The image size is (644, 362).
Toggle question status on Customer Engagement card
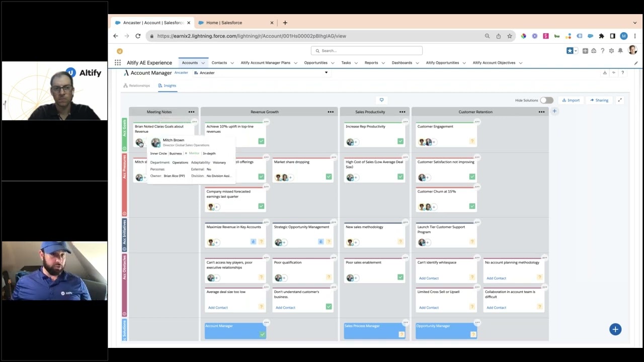pyautogui.click(x=472, y=141)
